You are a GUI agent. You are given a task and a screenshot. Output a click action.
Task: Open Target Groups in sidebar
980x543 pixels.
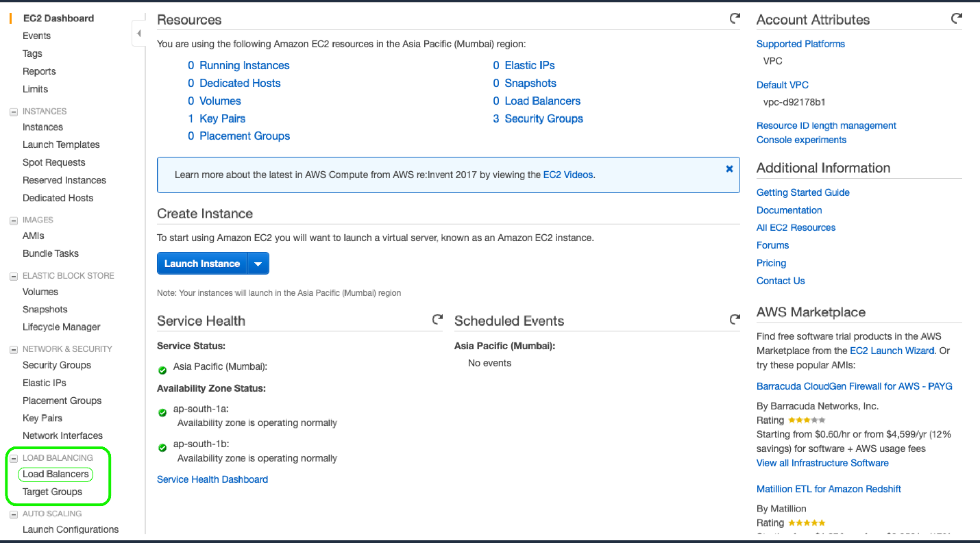point(52,492)
